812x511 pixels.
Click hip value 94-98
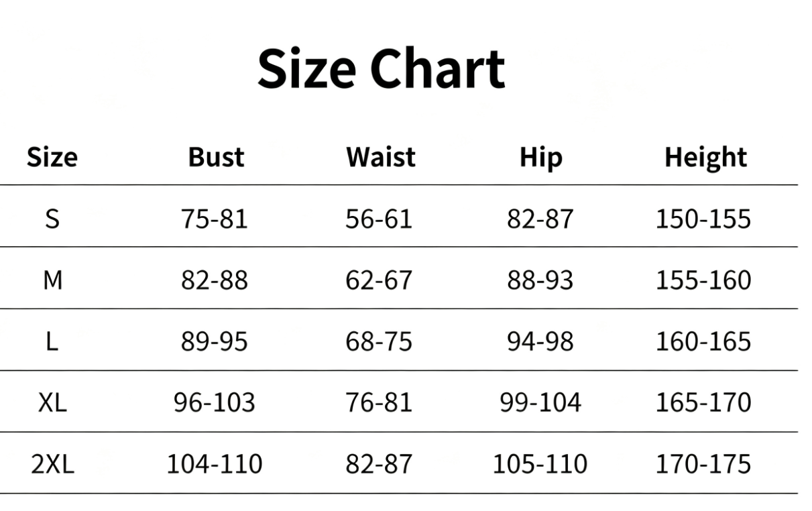pos(540,342)
